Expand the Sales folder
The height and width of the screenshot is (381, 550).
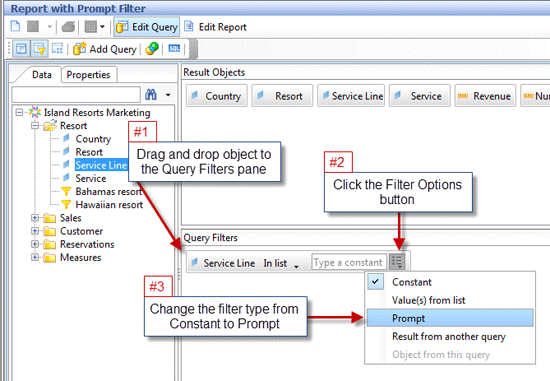pos(35,218)
